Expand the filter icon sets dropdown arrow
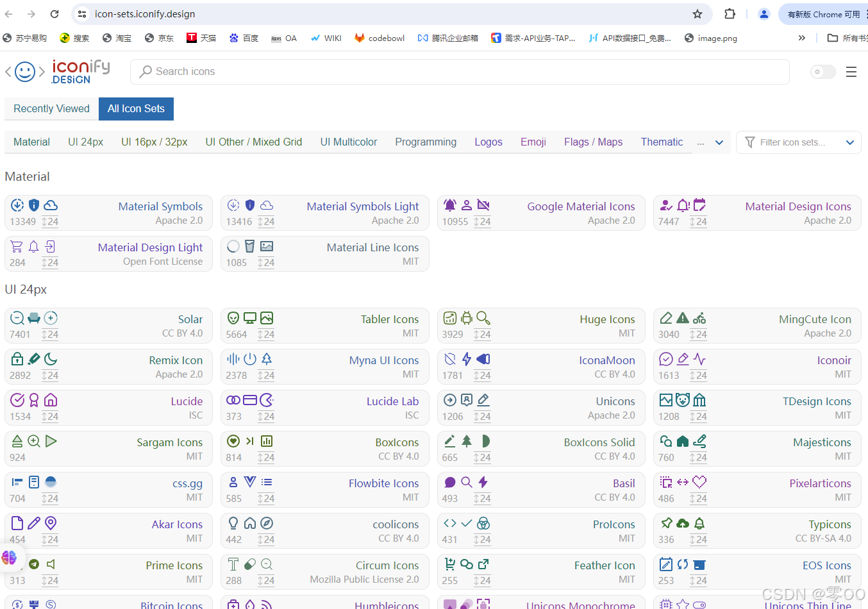Viewport: 868px width, 609px height. point(850,142)
